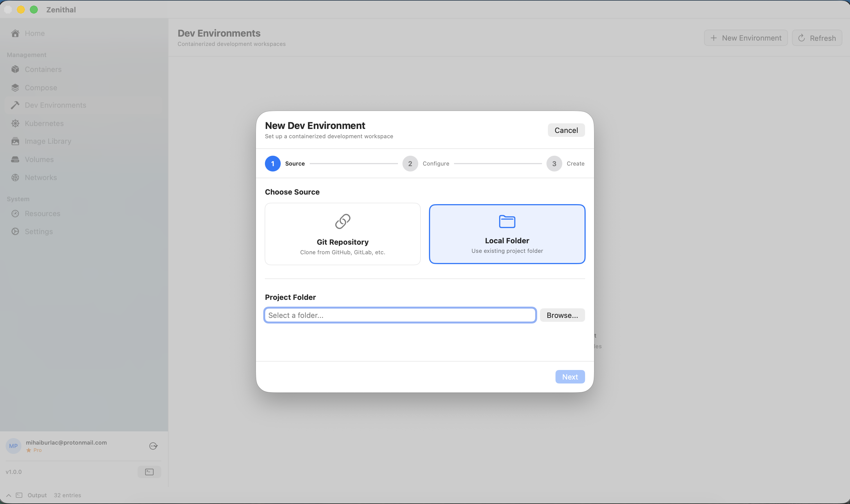This screenshot has height=504, width=850.
Task: Click the Volumes drive icon
Action: (15, 159)
